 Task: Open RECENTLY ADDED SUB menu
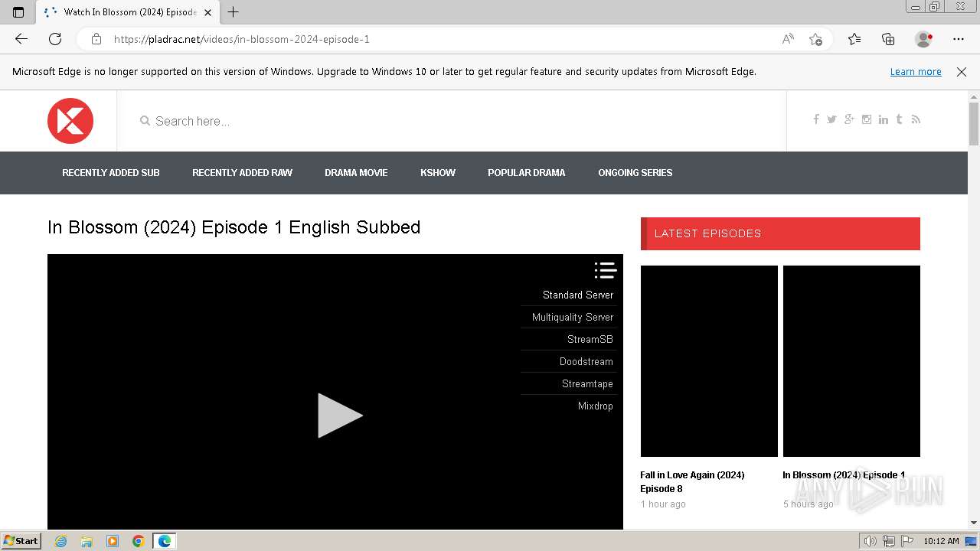point(111,173)
